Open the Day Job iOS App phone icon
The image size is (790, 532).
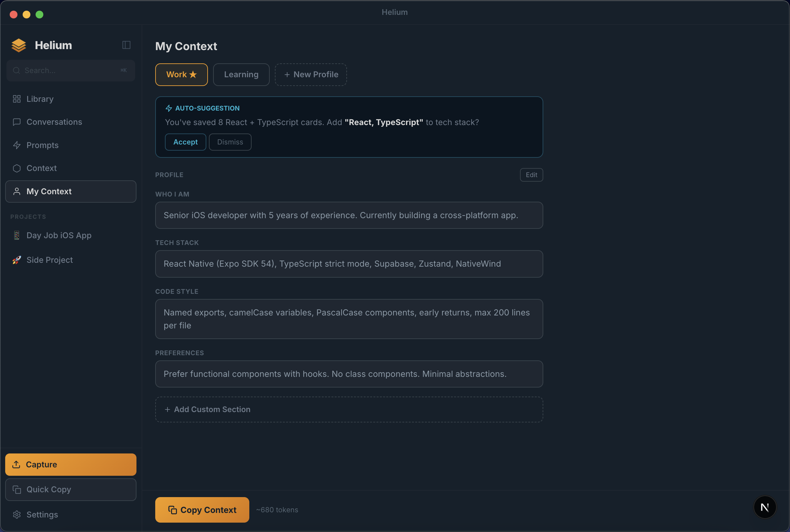click(16, 235)
